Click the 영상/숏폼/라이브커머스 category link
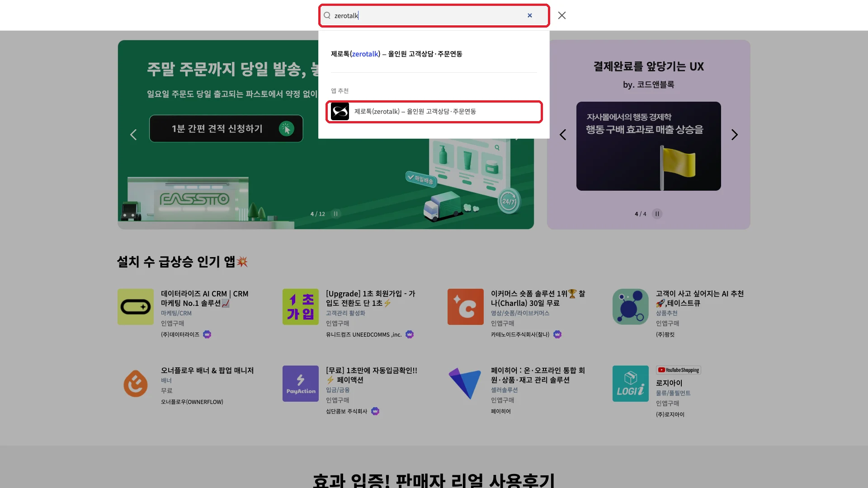The width and height of the screenshot is (868, 488). (520, 313)
